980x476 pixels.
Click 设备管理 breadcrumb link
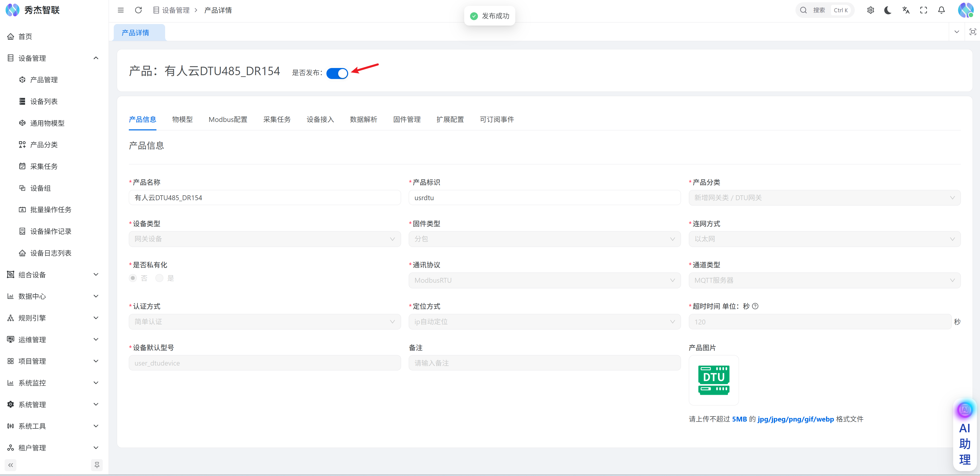point(175,10)
